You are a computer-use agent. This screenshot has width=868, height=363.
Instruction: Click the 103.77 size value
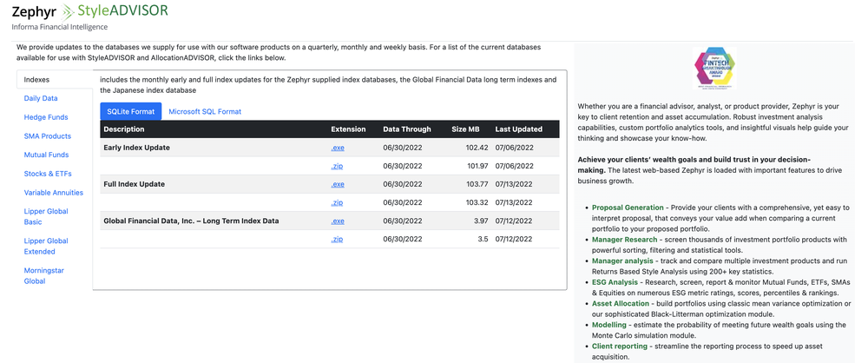pyautogui.click(x=477, y=184)
